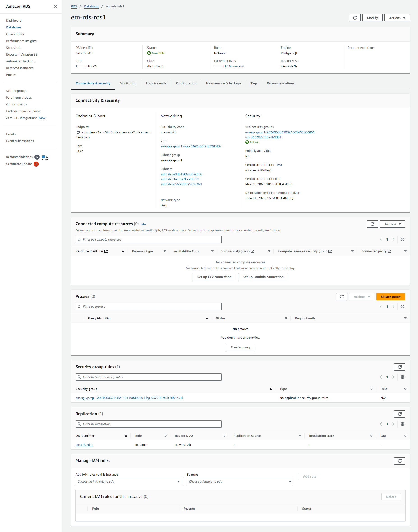
Task: Click the Filter by Replication field
Action: [148, 424]
